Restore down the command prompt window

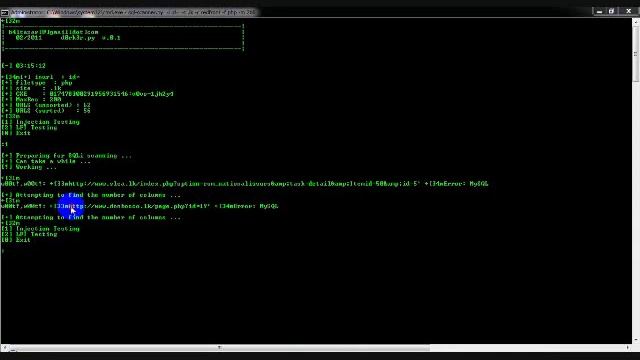611,11
